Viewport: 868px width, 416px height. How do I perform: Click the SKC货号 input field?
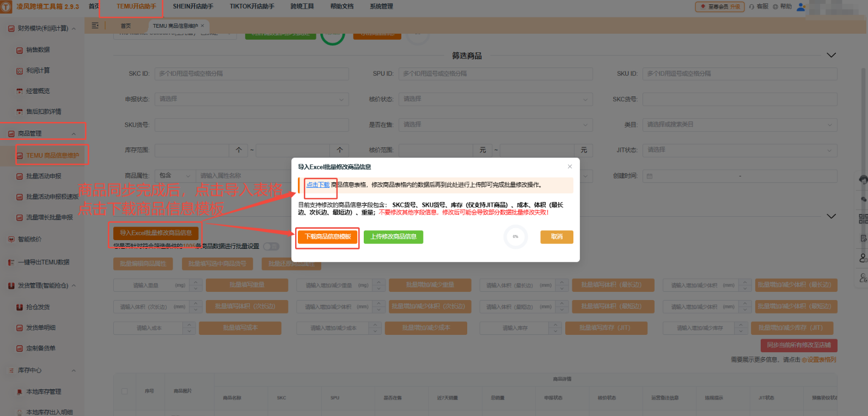[x=739, y=99]
